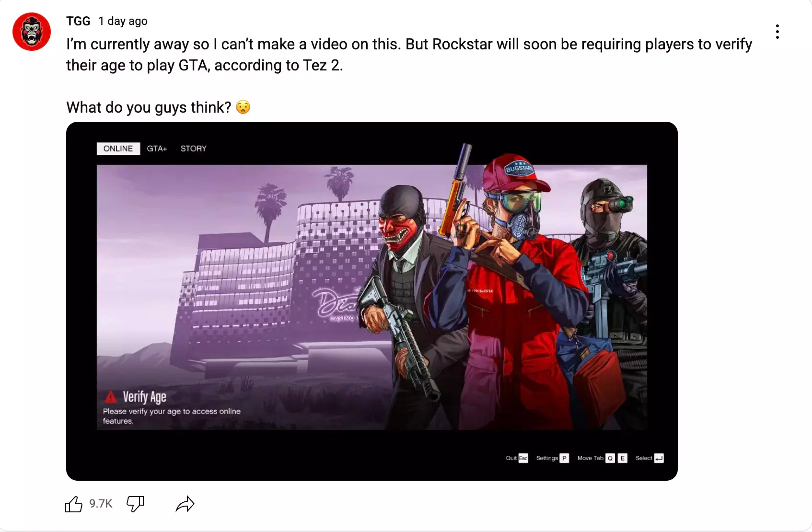Click the Select enter key icon
Viewport: 812px width, 532px height.
pyautogui.click(x=659, y=458)
